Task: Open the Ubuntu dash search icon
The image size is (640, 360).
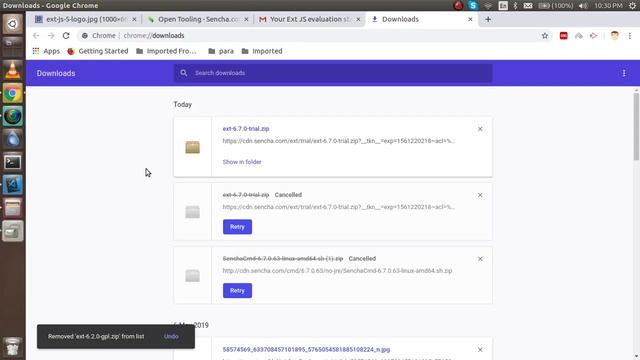Action: (x=13, y=24)
